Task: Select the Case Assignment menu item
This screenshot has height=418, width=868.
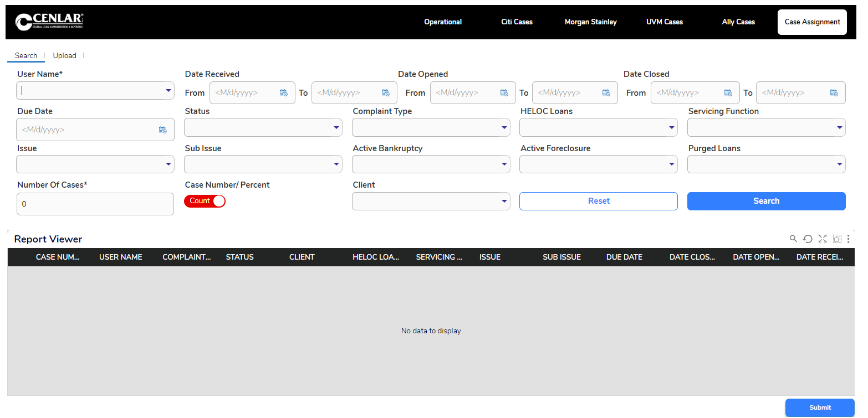Action: coord(813,22)
